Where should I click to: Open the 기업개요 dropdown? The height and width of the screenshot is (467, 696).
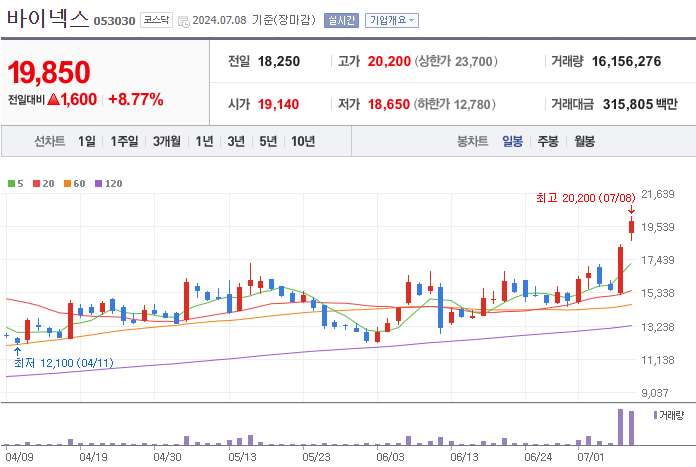(x=392, y=20)
